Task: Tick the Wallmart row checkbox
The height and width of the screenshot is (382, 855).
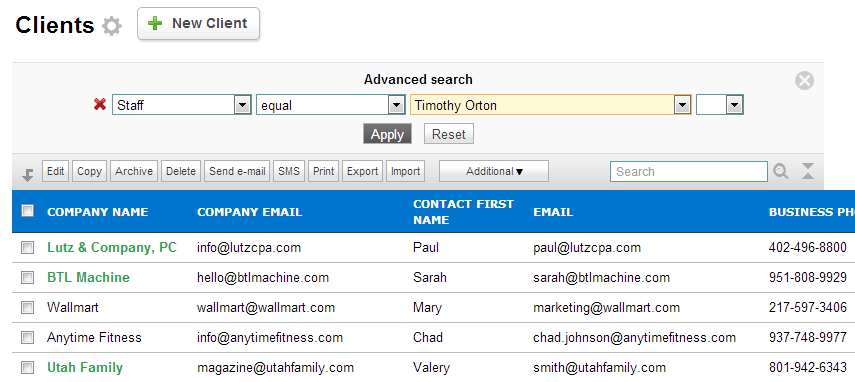Action: [x=27, y=308]
